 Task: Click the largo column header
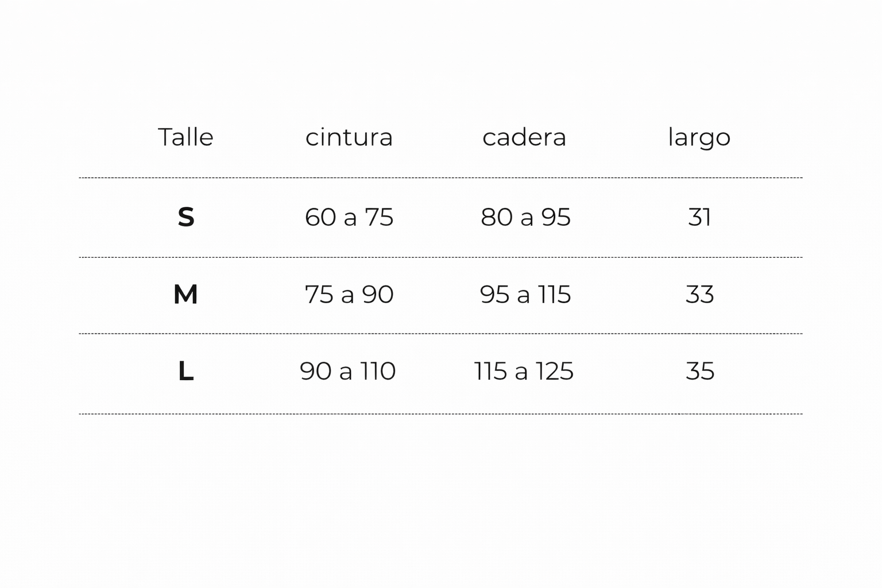coord(699,138)
